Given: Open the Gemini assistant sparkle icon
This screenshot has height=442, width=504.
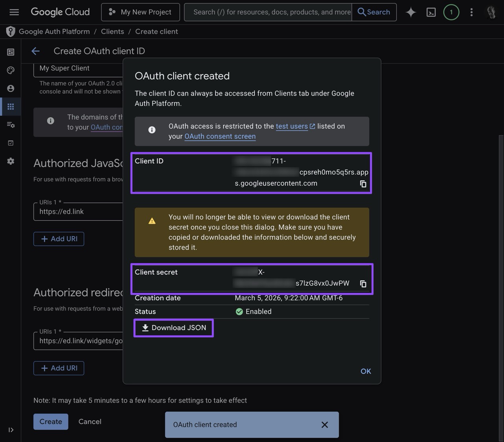Looking at the screenshot, I should 410,12.
